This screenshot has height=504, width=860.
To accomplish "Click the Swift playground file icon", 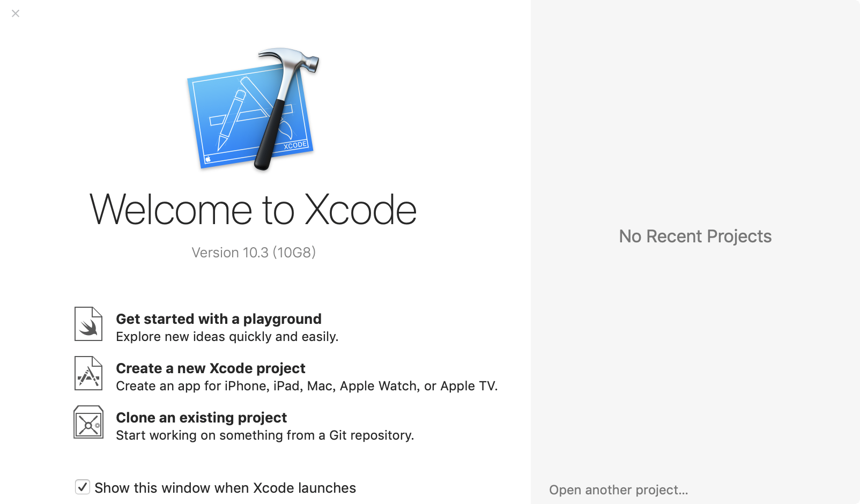I will (88, 324).
